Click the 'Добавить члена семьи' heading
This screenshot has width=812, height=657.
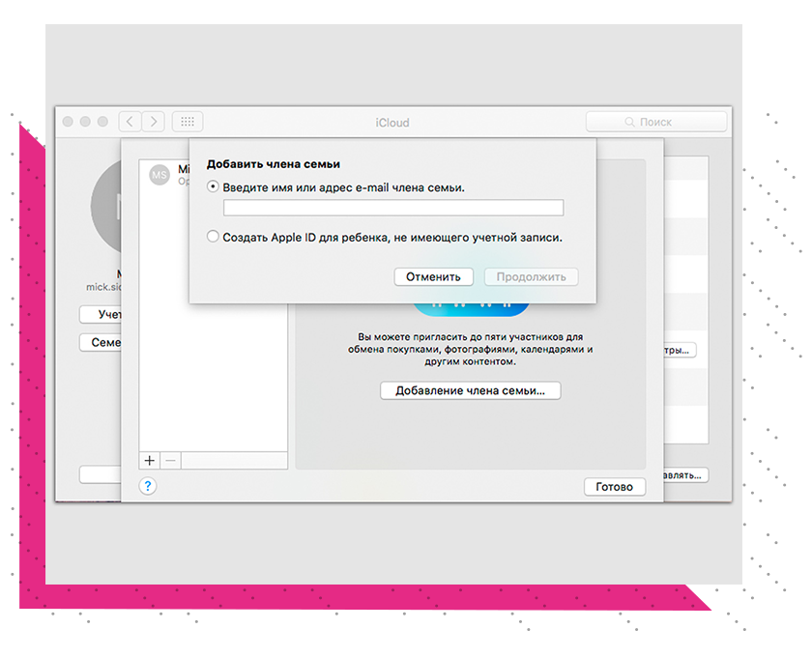pyautogui.click(x=274, y=164)
